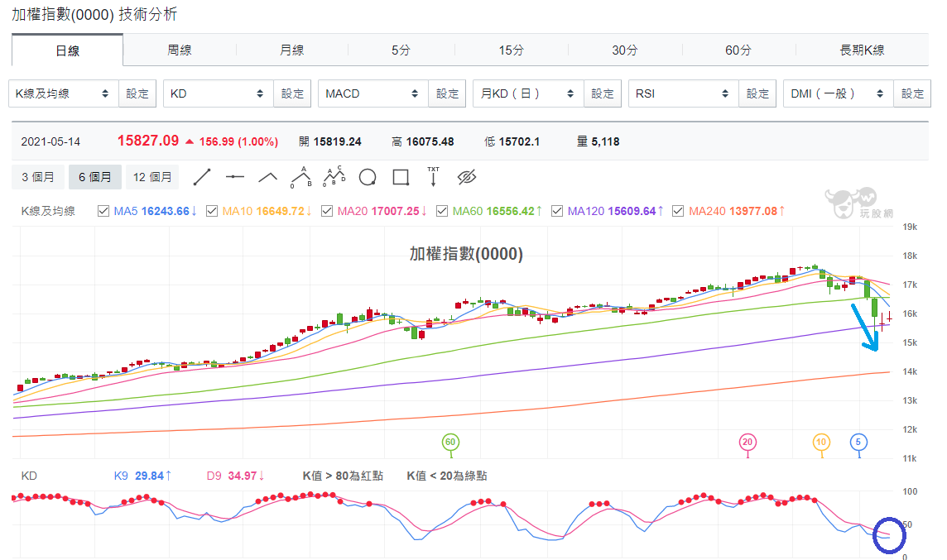Viewport: 947px width, 560px height.
Task: Click the blue 5 moving average marker
Action: coord(858,443)
